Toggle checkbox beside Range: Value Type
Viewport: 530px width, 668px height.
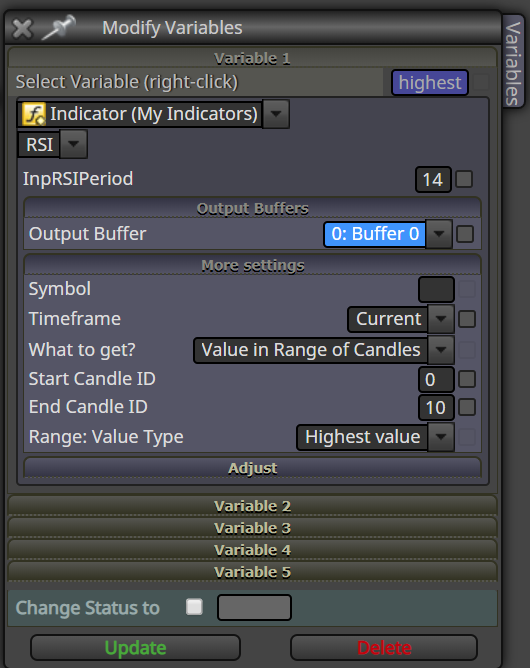(467, 437)
